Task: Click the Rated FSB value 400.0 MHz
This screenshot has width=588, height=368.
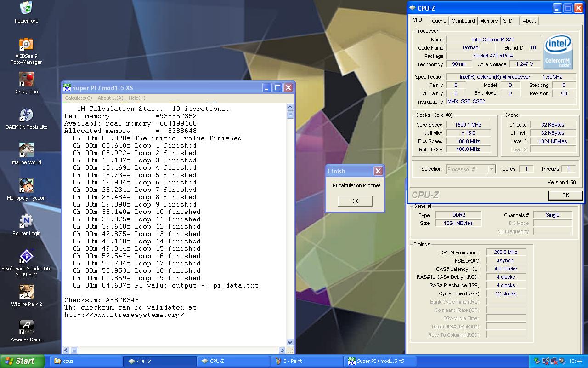Action: click(x=468, y=149)
